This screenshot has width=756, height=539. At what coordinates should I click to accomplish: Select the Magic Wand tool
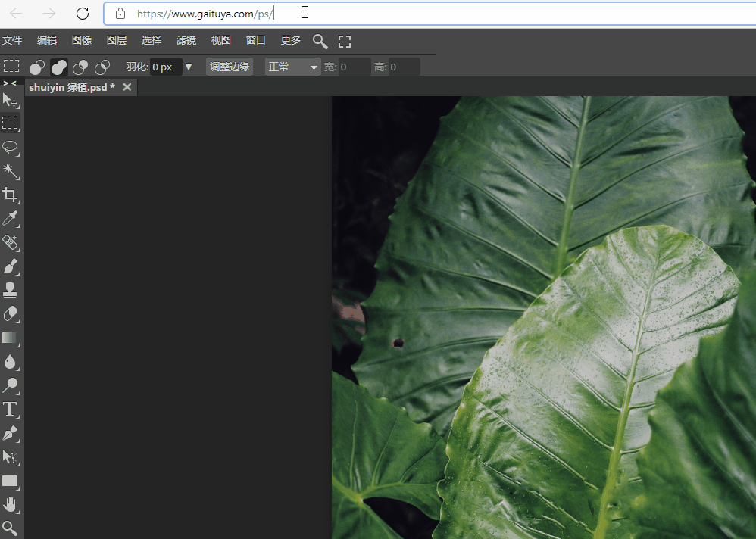point(11,171)
